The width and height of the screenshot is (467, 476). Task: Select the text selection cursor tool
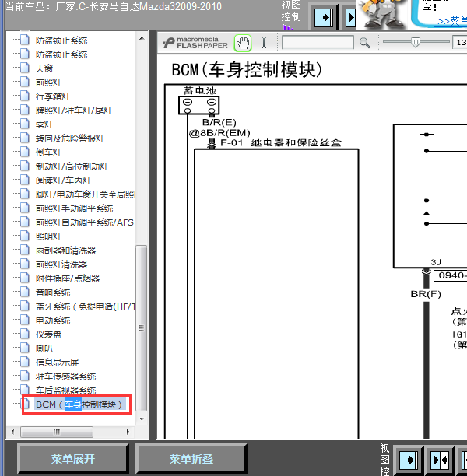264,43
